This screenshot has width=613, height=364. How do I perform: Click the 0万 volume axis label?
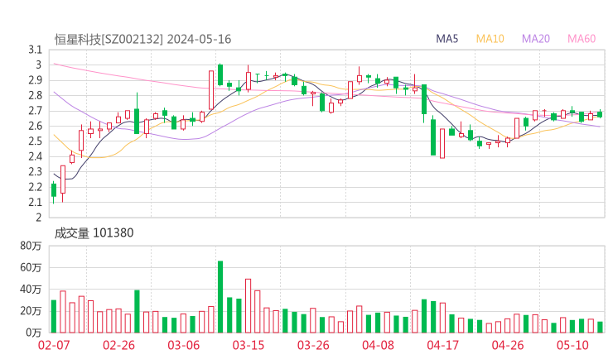34,333
